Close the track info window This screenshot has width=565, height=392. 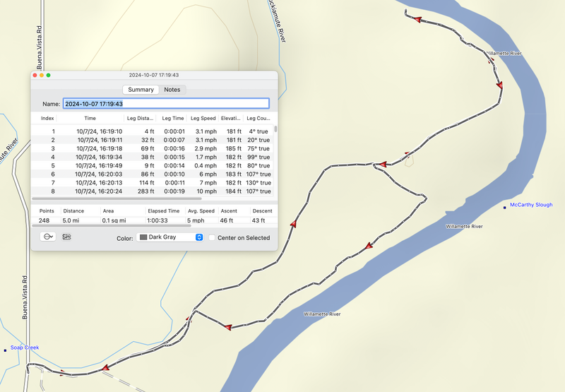[35, 75]
